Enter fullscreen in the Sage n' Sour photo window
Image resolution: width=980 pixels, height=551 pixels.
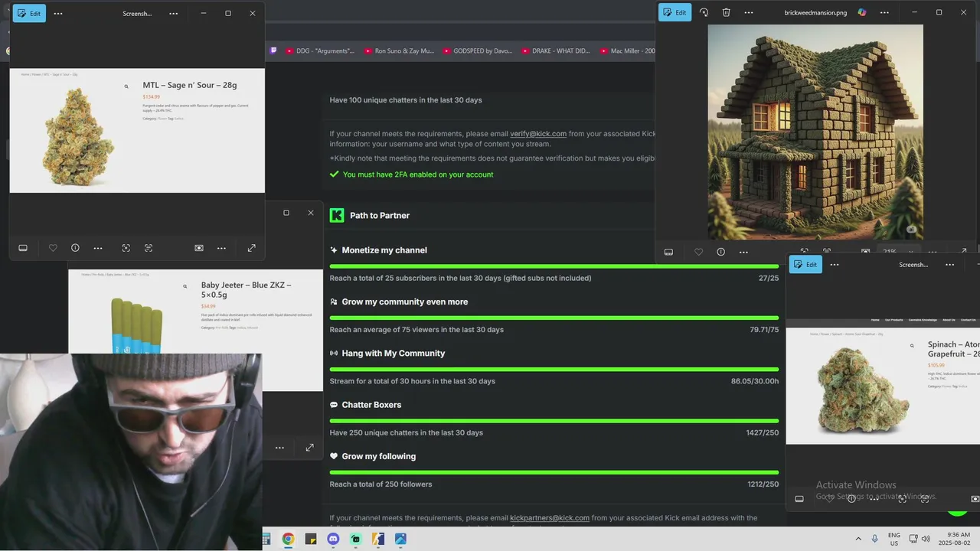coord(251,248)
